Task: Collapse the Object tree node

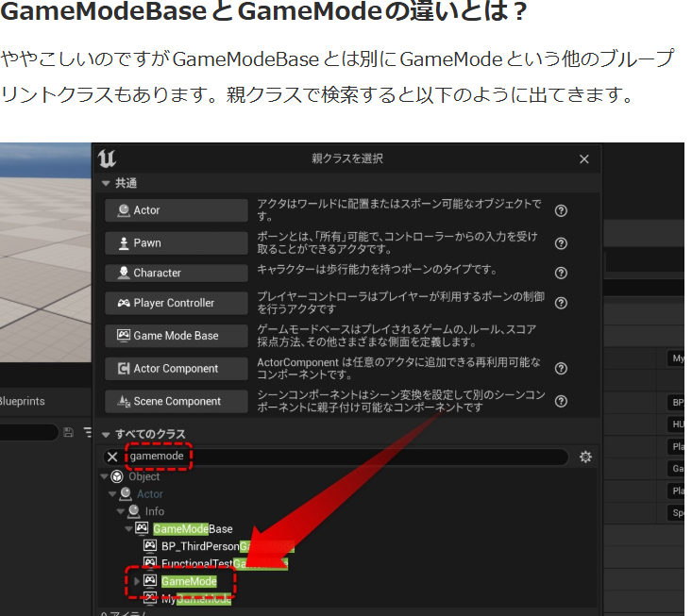Action: (104, 476)
